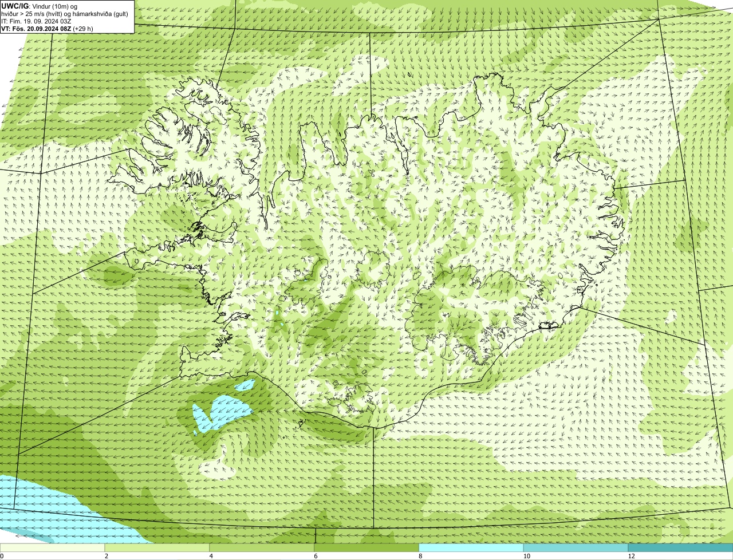Click the scale label '0' under the colorbar
The image size is (733, 560).
coord(2,556)
